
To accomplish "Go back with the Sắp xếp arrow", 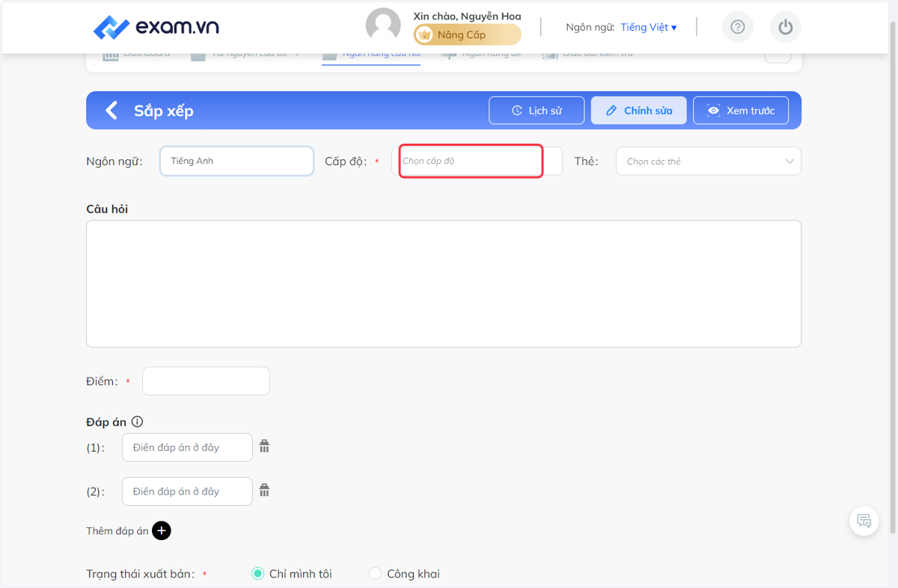I will [x=112, y=111].
